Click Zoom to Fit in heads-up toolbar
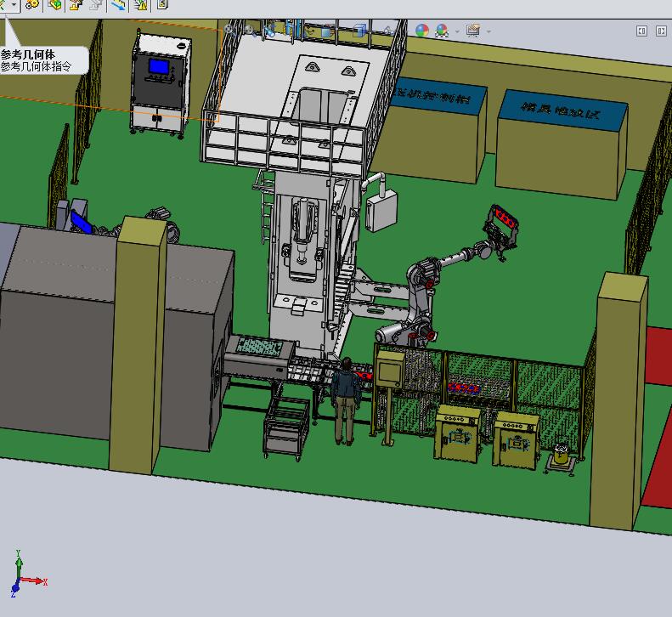Image resolution: width=672 pixels, height=617 pixels. (x=229, y=30)
